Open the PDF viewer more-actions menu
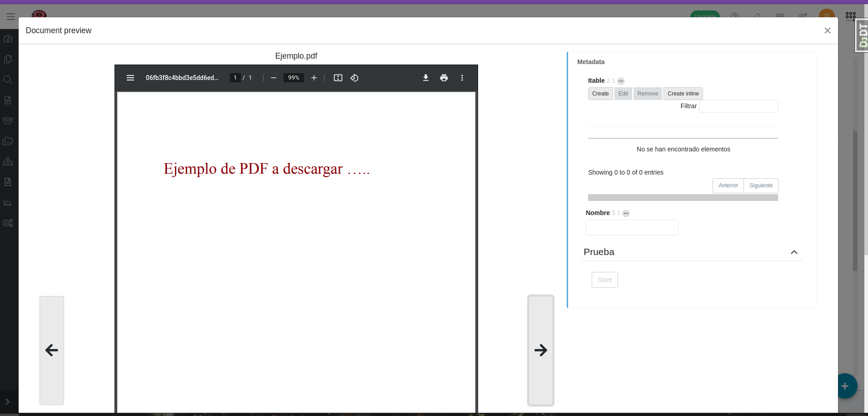 tap(462, 78)
